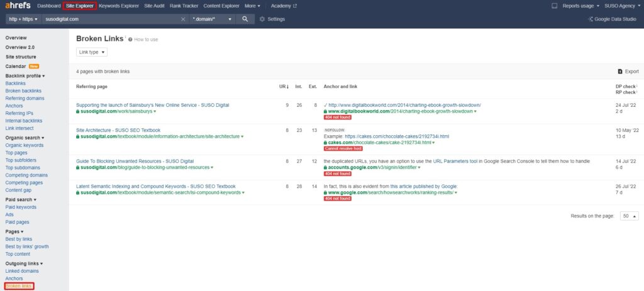Open Paid keywords report
The width and height of the screenshot is (644, 291).
pos(21,207)
